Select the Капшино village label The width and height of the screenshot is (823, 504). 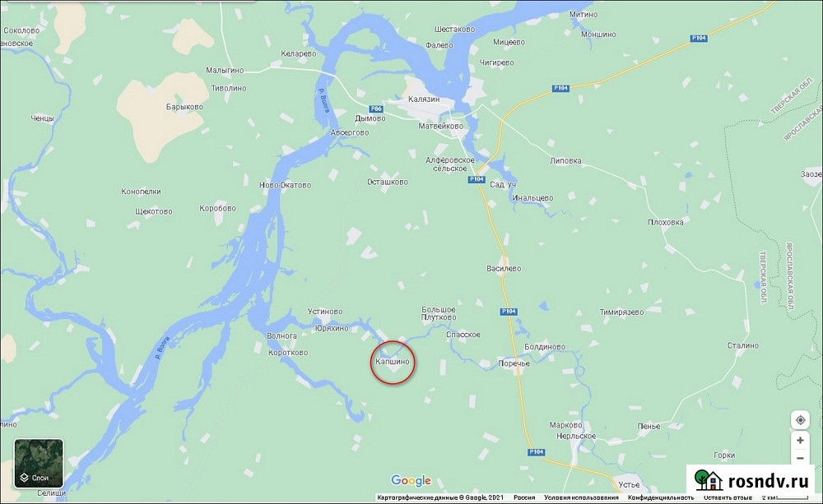393,361
